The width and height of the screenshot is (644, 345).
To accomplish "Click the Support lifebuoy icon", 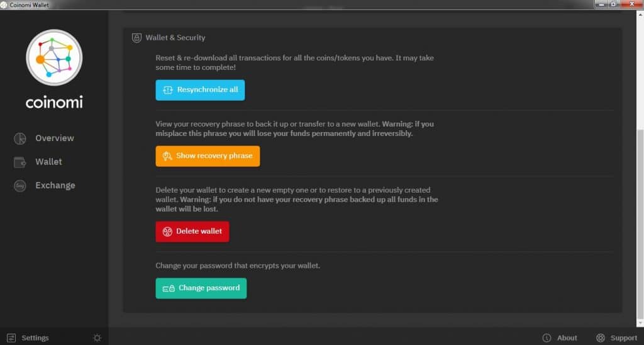I will [601, 338].
